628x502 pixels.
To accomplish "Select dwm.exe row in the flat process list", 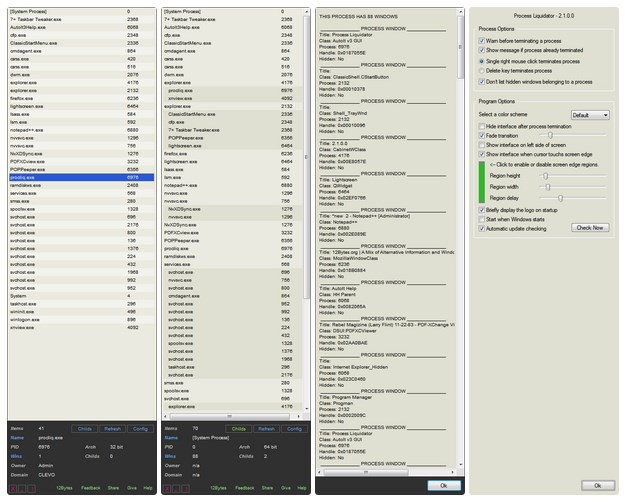I will click(x=81, y=75).
